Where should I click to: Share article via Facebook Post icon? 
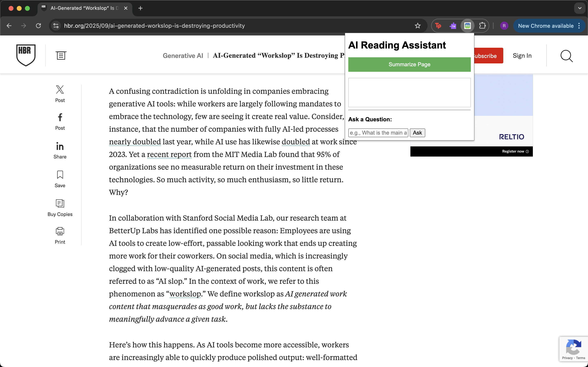click(60, 117)
